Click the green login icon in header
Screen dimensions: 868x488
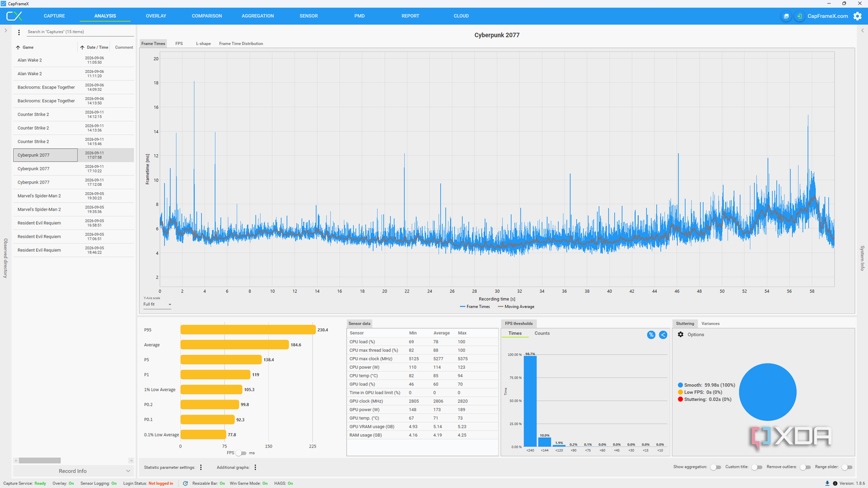point(799,16)
